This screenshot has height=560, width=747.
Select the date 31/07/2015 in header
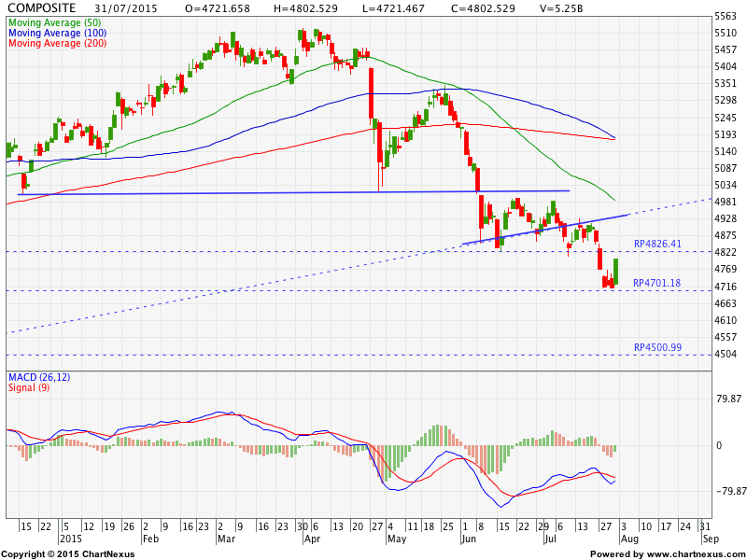[x=126, y=8]
